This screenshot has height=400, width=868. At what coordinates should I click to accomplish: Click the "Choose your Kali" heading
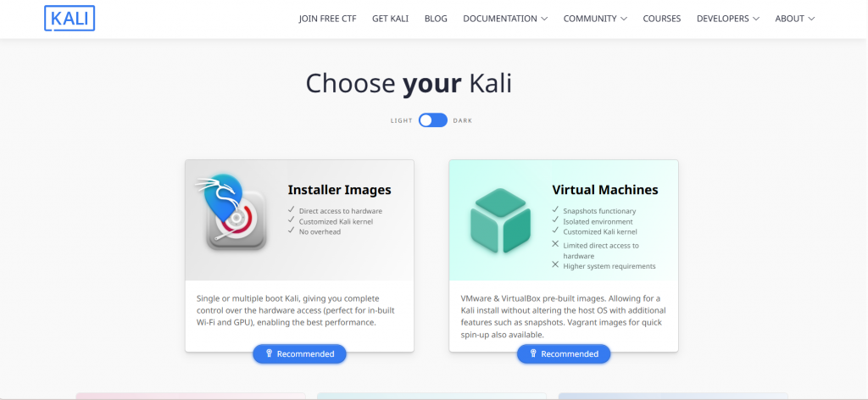[409, 84]
